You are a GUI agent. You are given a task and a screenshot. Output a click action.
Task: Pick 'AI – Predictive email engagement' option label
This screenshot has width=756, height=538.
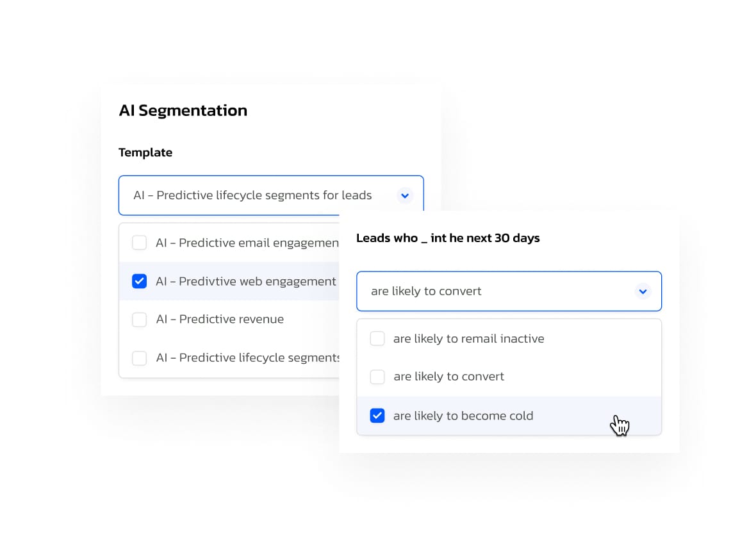point(247,243)
